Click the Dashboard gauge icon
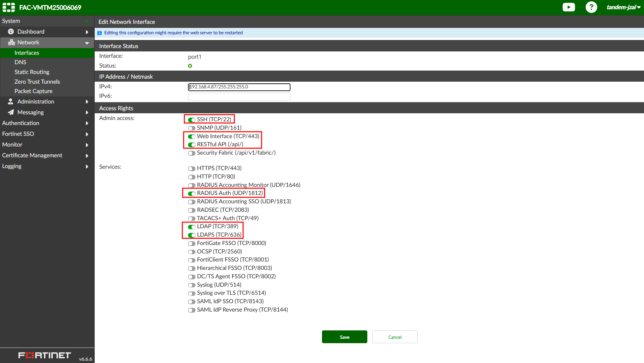This screenshot has width=644, height=363. [x=11, y=32]
